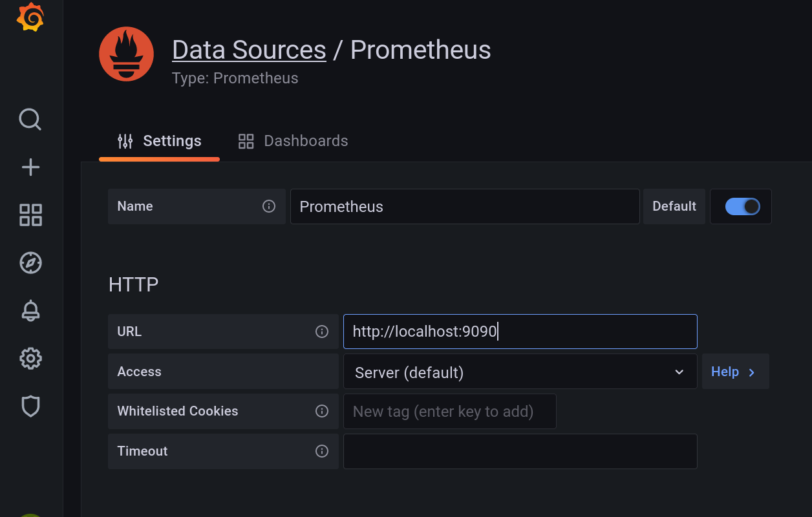The width and height of the screenshot is (812, 517).
Task: Click the Whitelisted Cookies new tag field
Action: click(449, 412)
